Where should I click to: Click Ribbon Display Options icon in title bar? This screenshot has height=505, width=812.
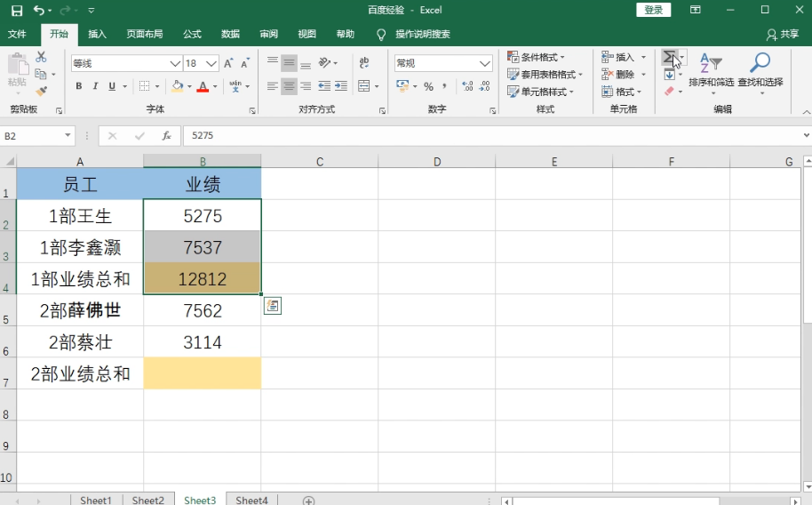tap(696, 10)
